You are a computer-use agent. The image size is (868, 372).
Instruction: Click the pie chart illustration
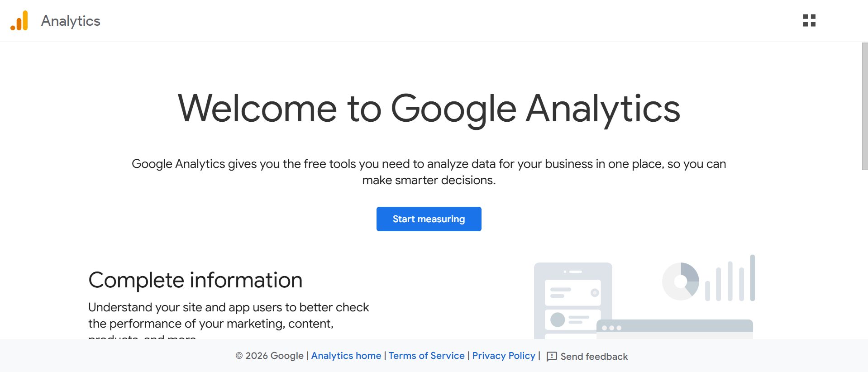click(680, 281)
